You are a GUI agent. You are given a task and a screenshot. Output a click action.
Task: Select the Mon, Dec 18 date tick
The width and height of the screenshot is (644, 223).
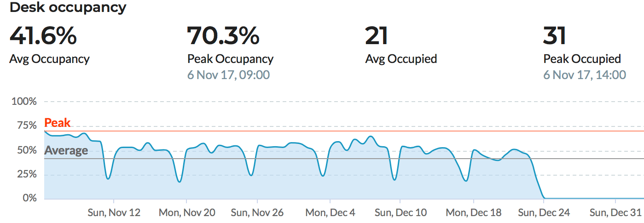[473, 213]
